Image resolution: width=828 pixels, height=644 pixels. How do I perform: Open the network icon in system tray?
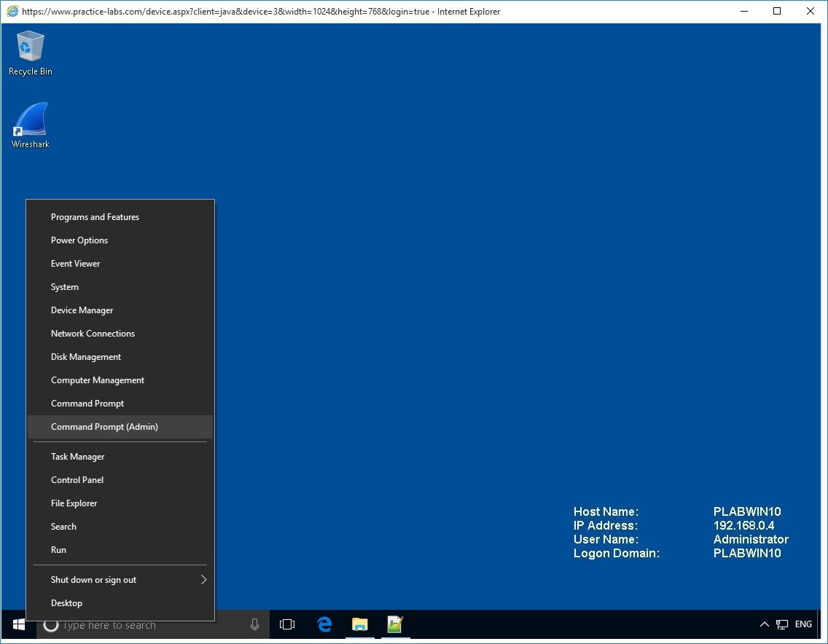click(782, 624)
